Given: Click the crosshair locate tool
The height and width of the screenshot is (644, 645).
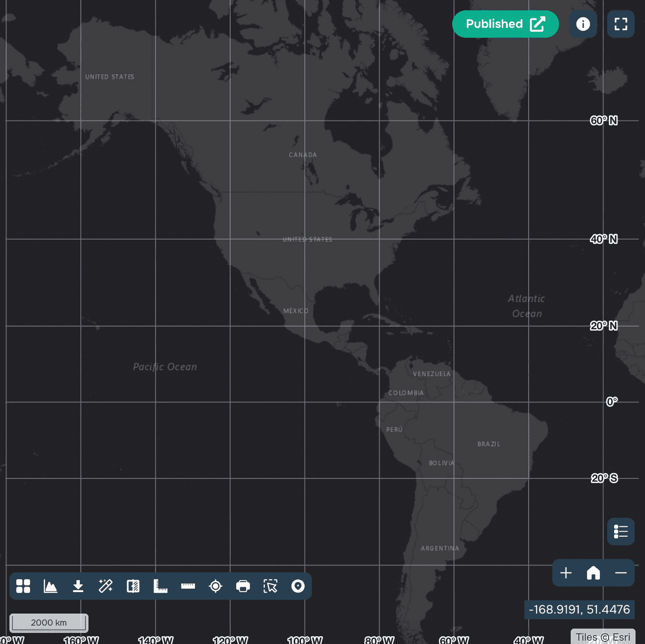Looking at the screenshot, I should point(215,586).
